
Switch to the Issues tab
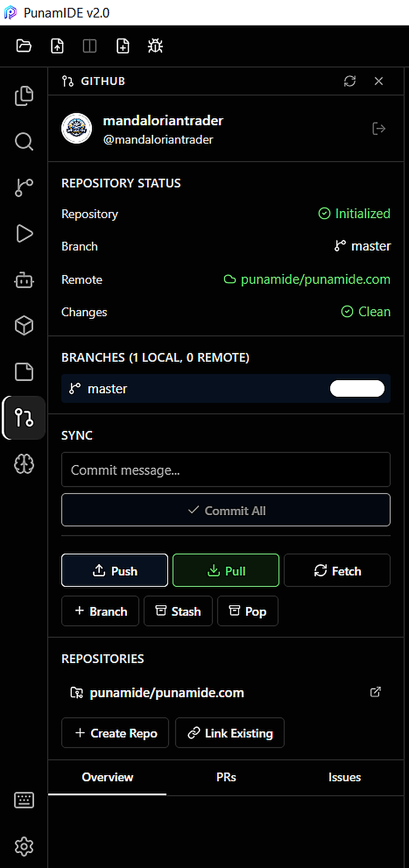click(345, 777)
